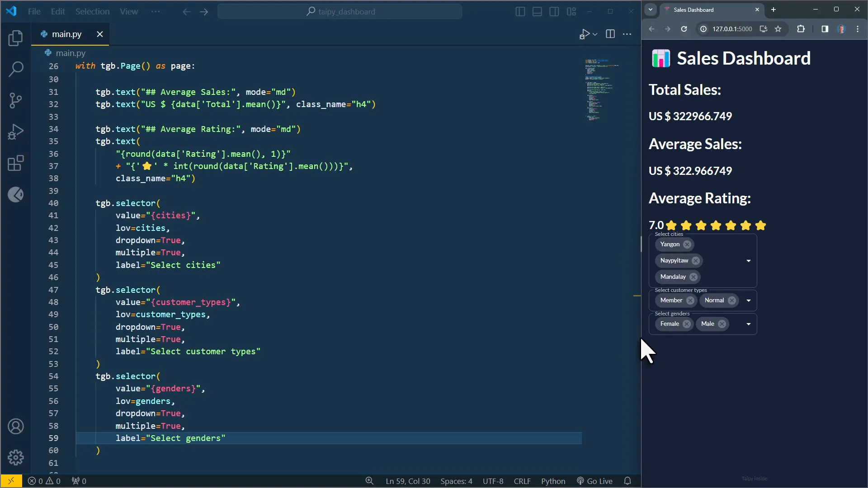The image size is (868, 488).
Task: Toggle the bottom panel visibility
Action: (x=537, y=12)
